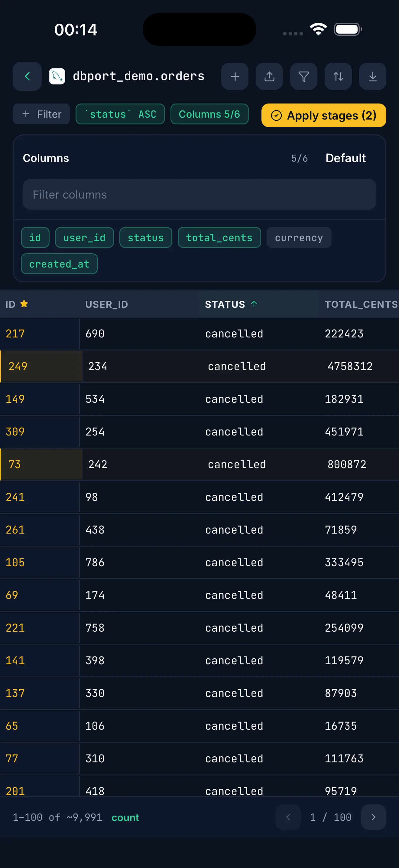Viewport: 399px width, 868px height.
Task: Tap the MySQL dolphin database icon
Action: pos(57,76)
